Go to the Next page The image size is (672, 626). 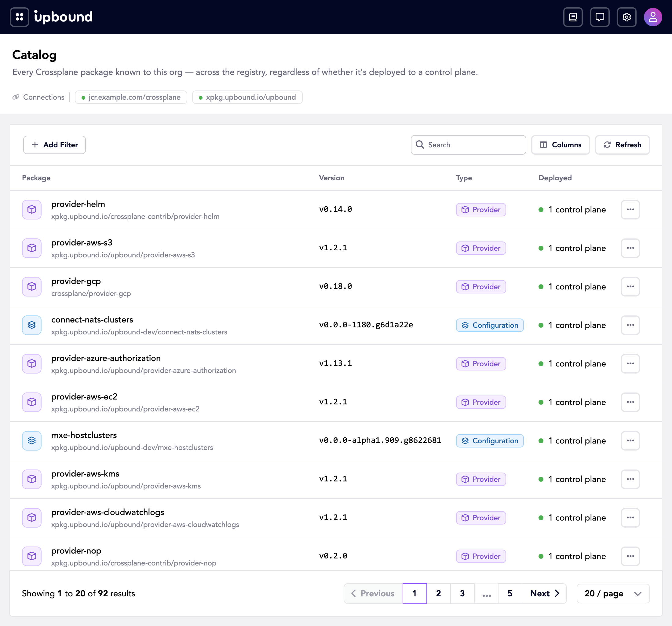pos(544,594)
